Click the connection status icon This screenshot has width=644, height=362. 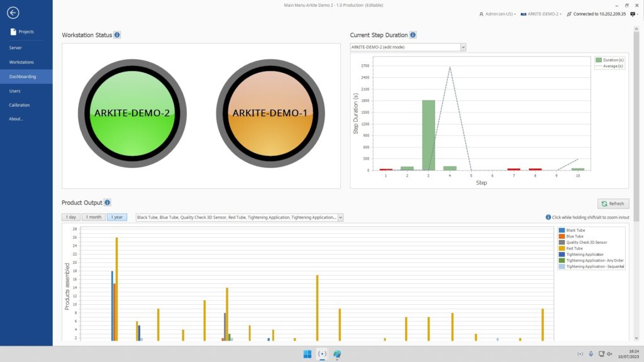pos(569,14)
